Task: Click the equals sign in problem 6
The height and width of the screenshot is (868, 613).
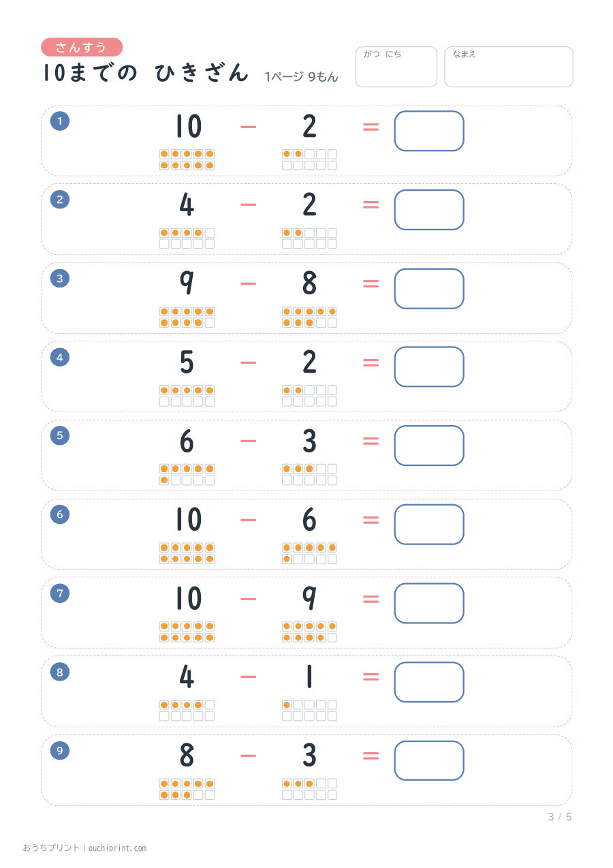Action: [x=371, y=520]
